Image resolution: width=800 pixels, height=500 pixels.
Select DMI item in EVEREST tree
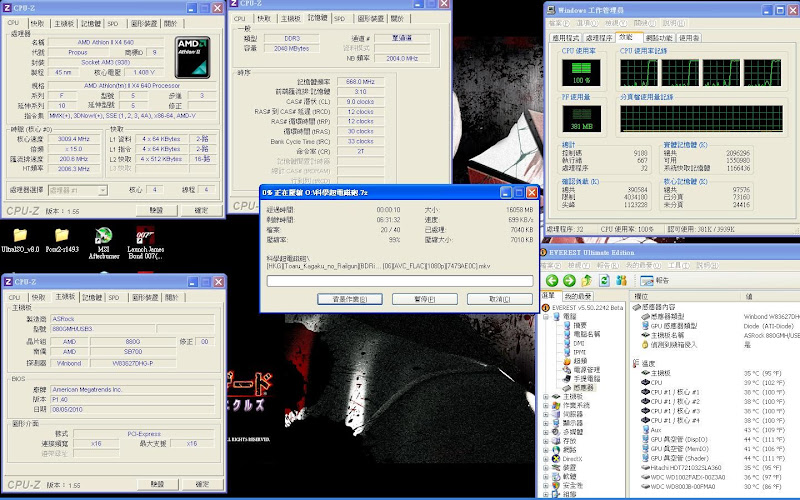[579, 343]
